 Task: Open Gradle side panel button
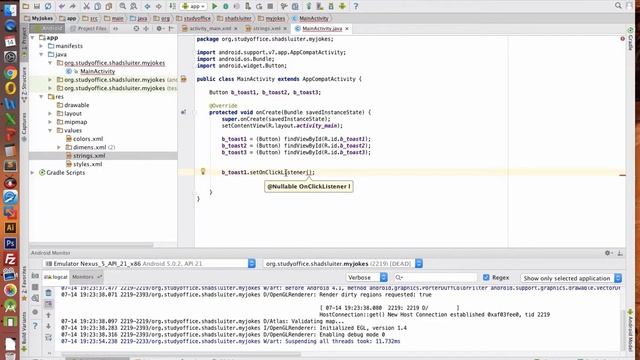(631, 39)
